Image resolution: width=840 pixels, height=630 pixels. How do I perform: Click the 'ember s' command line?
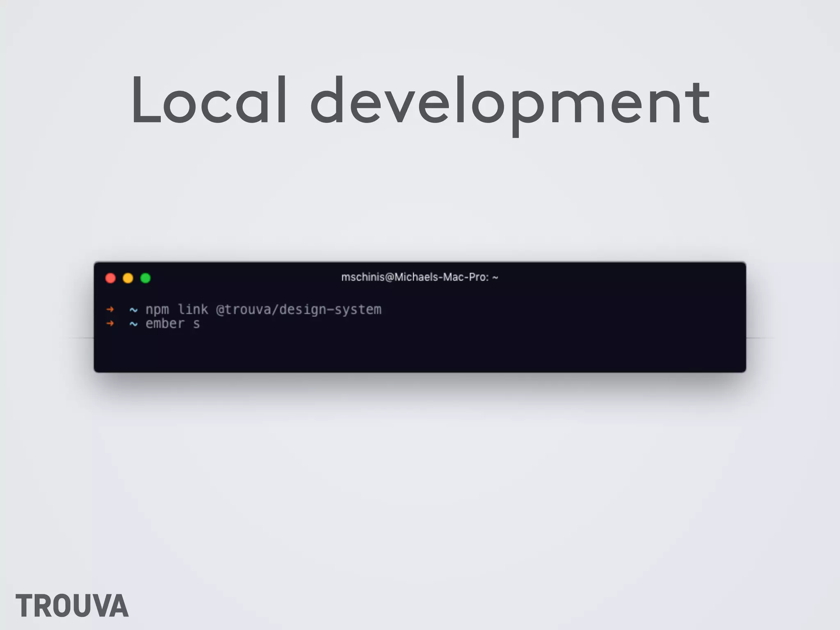[173, 324]
